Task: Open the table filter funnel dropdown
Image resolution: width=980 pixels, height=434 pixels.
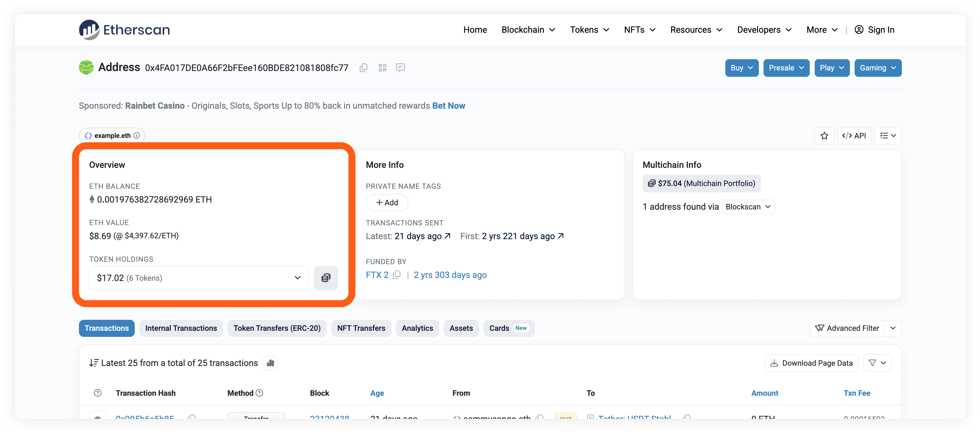Action: [x=877, y=363]
